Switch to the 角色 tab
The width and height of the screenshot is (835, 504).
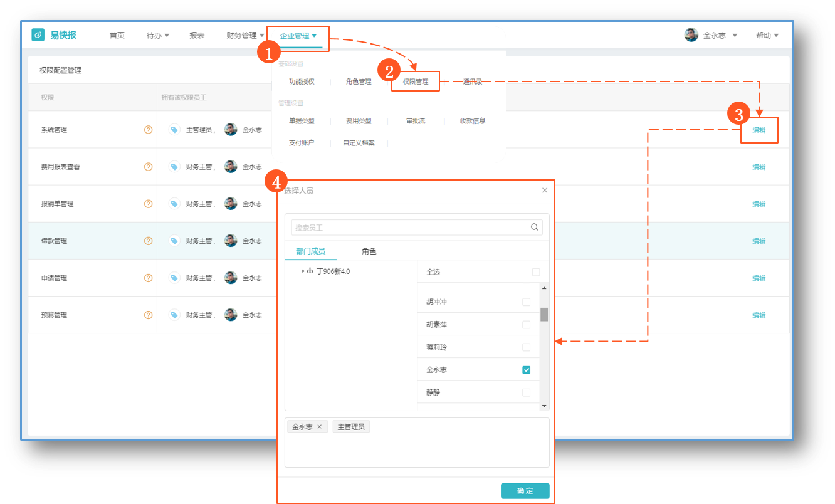[x=369, y=251]
